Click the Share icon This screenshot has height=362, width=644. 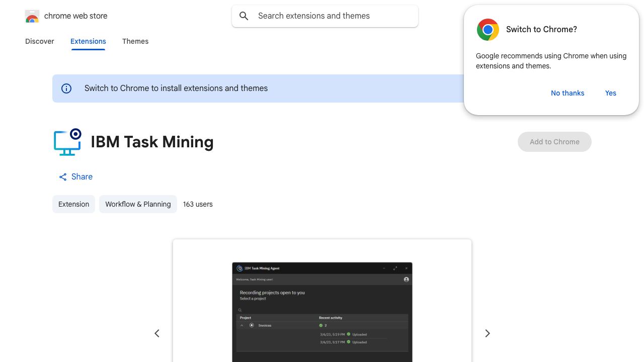point(63,177)
